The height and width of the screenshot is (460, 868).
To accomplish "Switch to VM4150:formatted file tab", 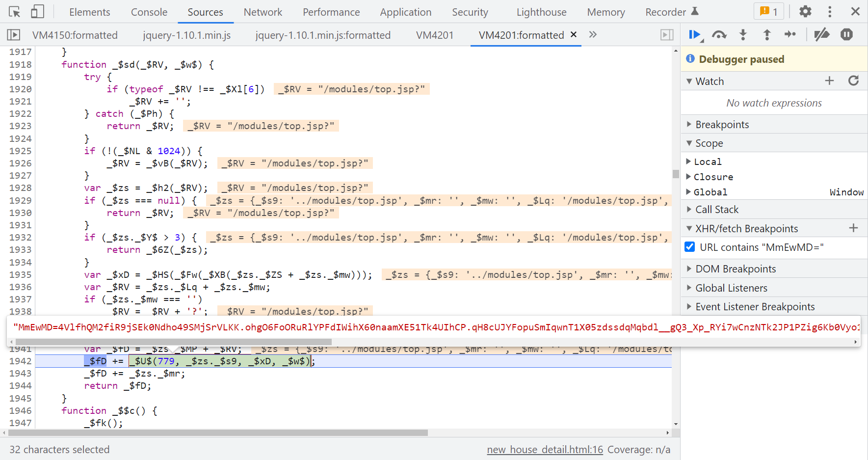I will 75,35.
